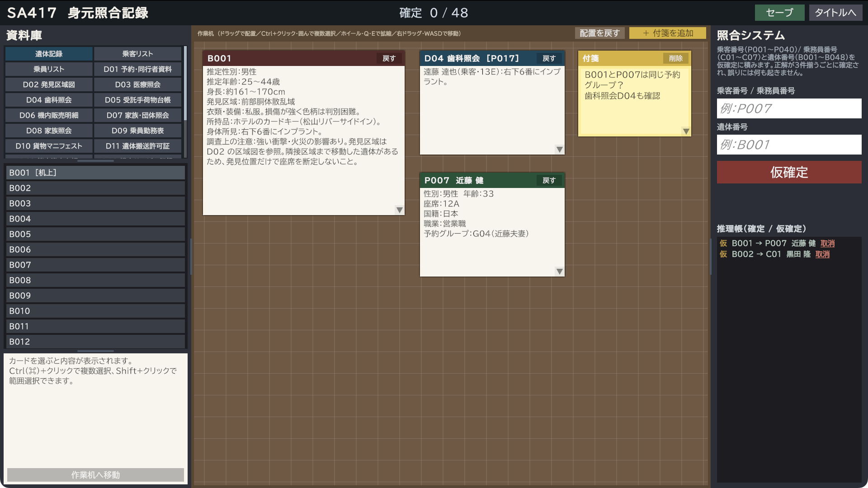Switch to the D03 医療照会 tab
Viewport: 868px width, 488px height.
coord(138,84)
